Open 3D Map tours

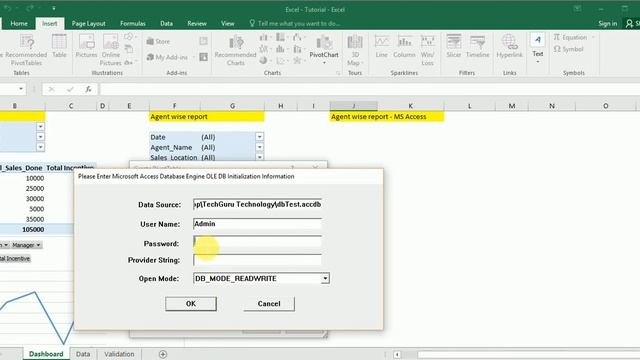355,50
